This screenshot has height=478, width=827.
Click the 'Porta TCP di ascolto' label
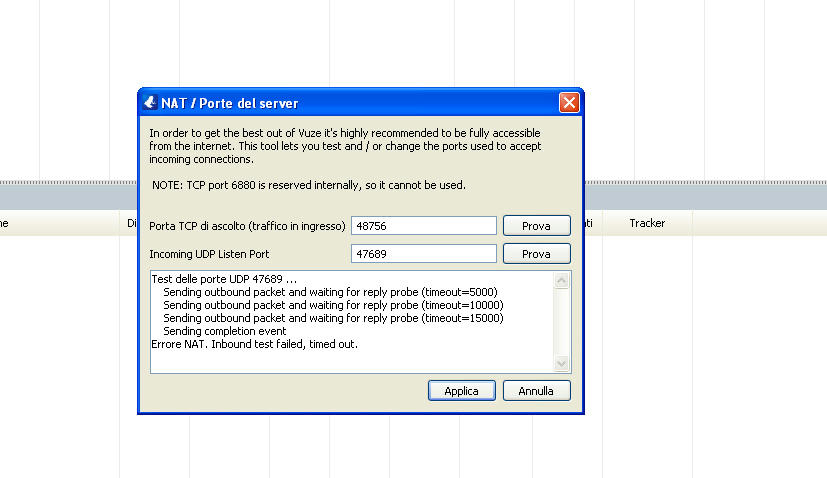point(247,226)
